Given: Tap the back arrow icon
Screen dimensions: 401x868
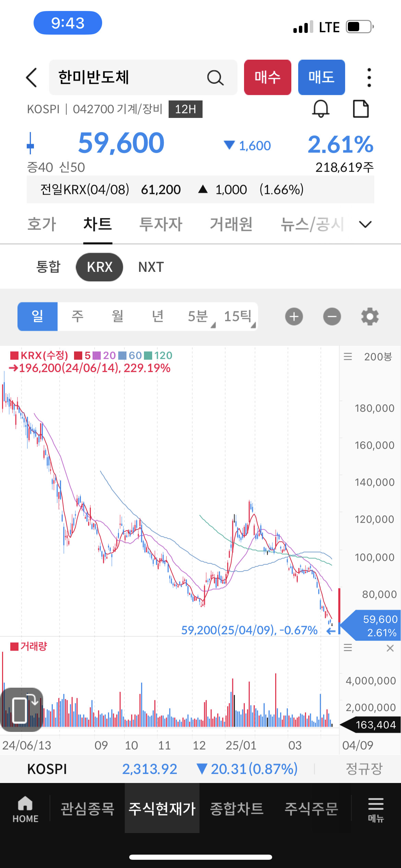Looking at the screenshot, I should pyautogui.click(x=32, y=77).
